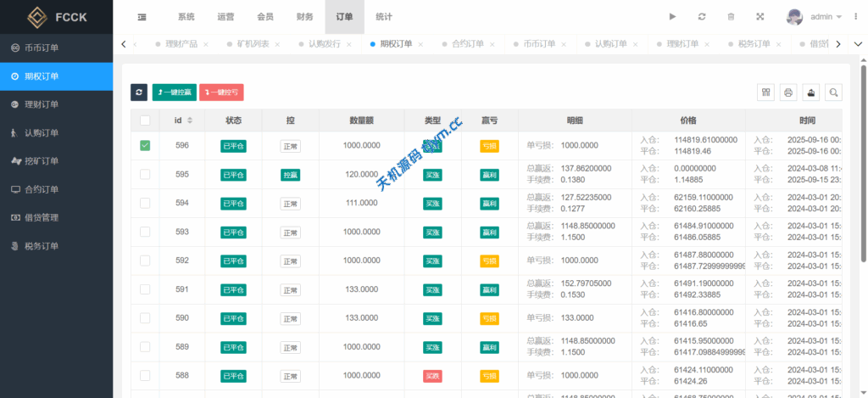Close the 认购订单 tab
Screen dimensions: 868x398
[635, 44]
